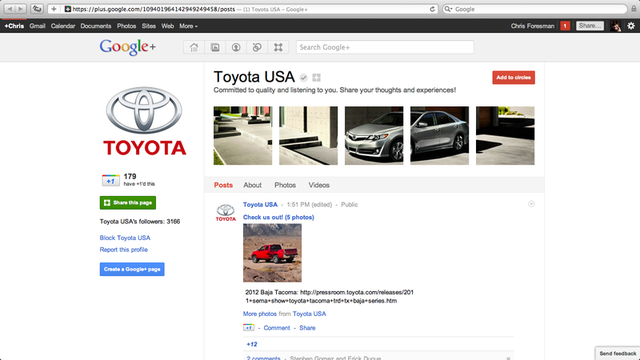The width and height of the screenshot is (640, 360).
Task: Click the Share link under the post
Action: tap(307, 328)
